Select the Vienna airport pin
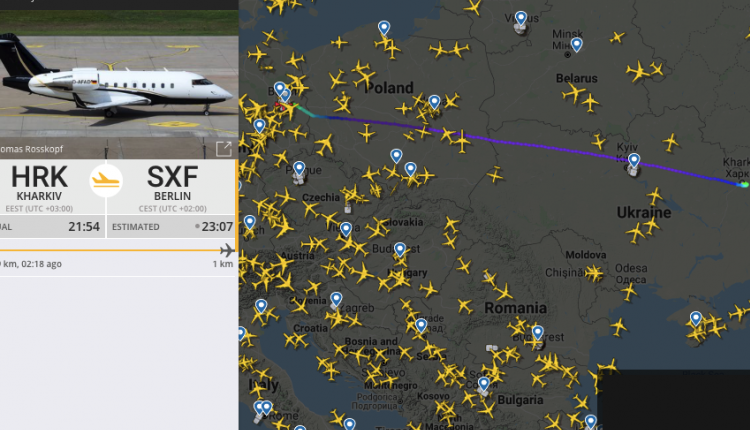The image size is (750, 430). (x=346, y=230)
